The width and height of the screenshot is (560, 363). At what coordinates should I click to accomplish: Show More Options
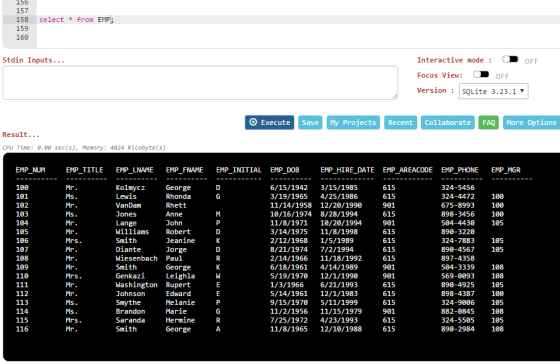tap(531, 123)
